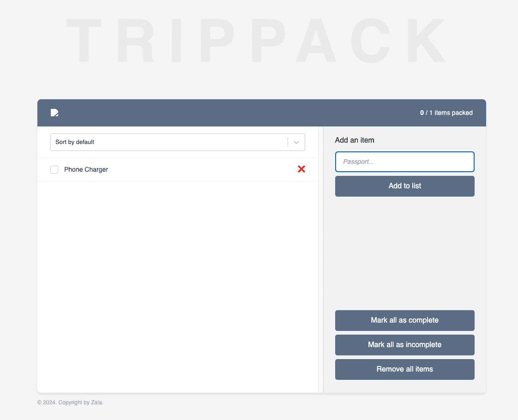This screenshot has height=420, width=518.
Task: Click "Mark all as complete" button
Action: point(404,320)
